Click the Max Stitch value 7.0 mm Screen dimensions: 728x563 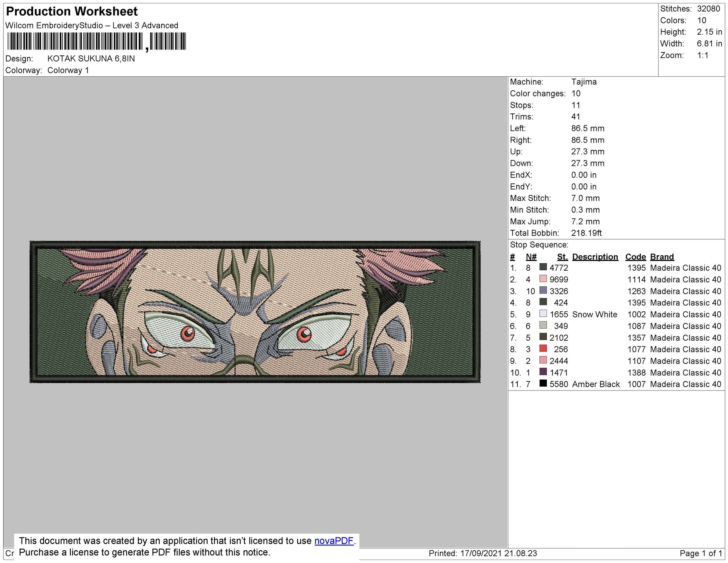pos(585,198)
